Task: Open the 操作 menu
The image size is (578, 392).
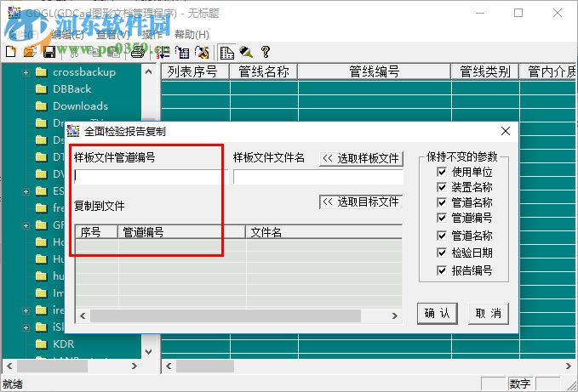Action: 152,35
